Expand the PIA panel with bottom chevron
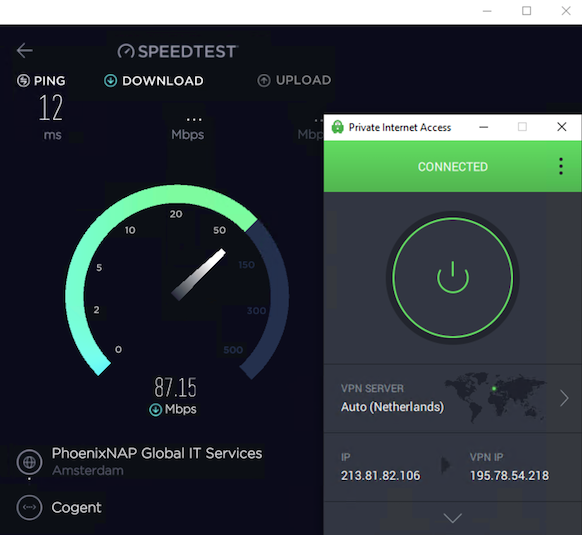 [x=453, y=518]
